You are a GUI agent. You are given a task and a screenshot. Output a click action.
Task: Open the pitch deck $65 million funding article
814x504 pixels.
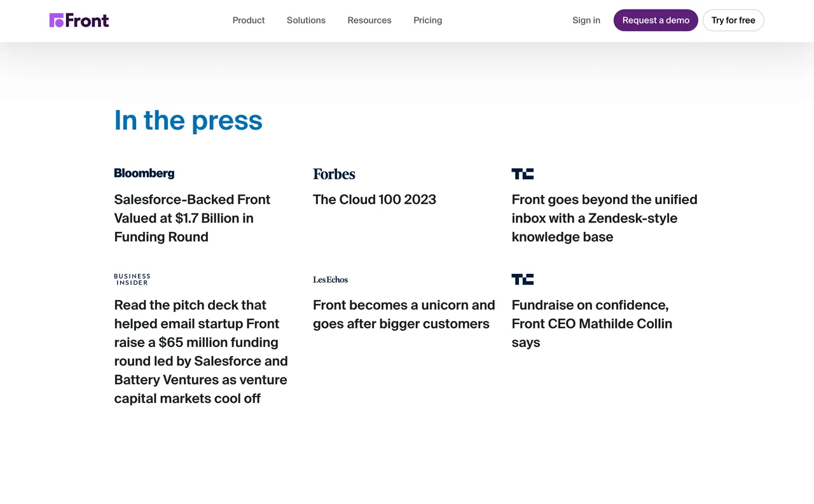[x=201, y=351]
